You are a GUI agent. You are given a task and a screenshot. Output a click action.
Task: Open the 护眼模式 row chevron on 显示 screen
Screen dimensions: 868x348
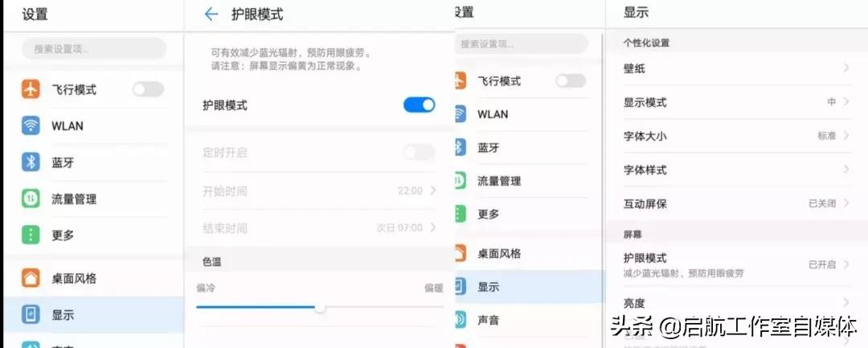coord(846,264)
